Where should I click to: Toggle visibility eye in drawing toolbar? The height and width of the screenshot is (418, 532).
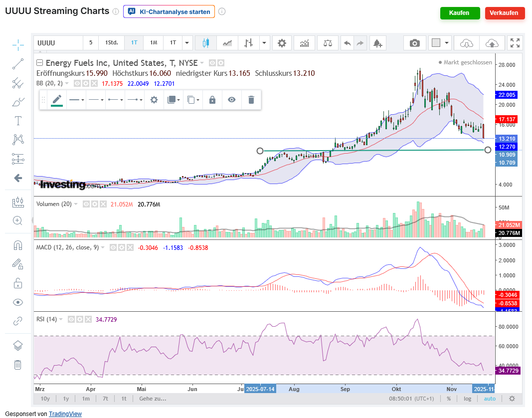[x=231, y=100]
